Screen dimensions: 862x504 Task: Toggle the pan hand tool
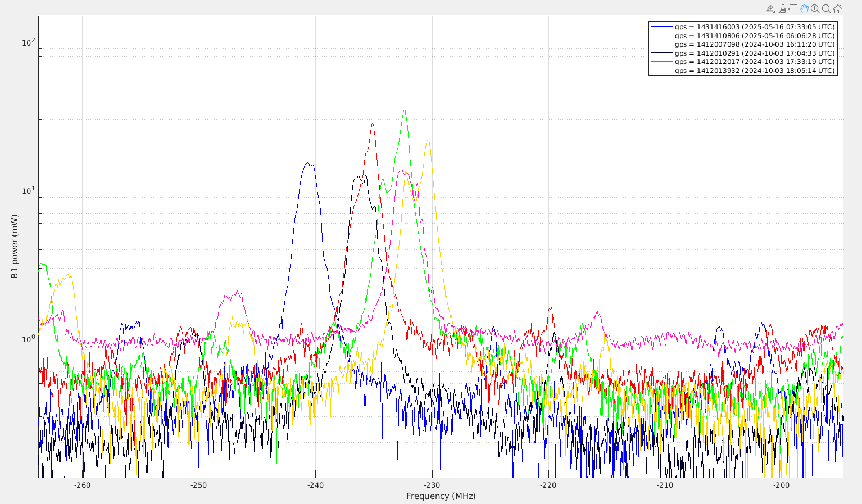point(804,9)
